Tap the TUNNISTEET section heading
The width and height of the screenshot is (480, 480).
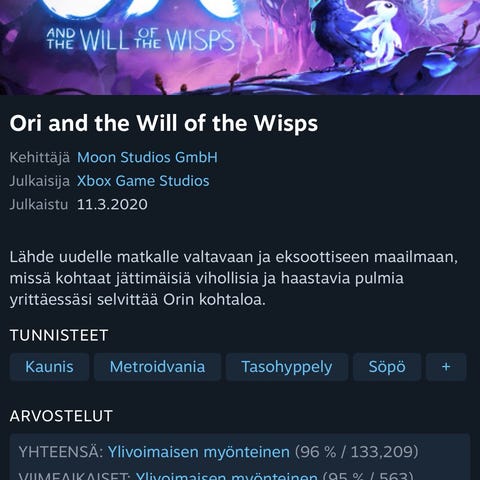click(x=59, y=335)
